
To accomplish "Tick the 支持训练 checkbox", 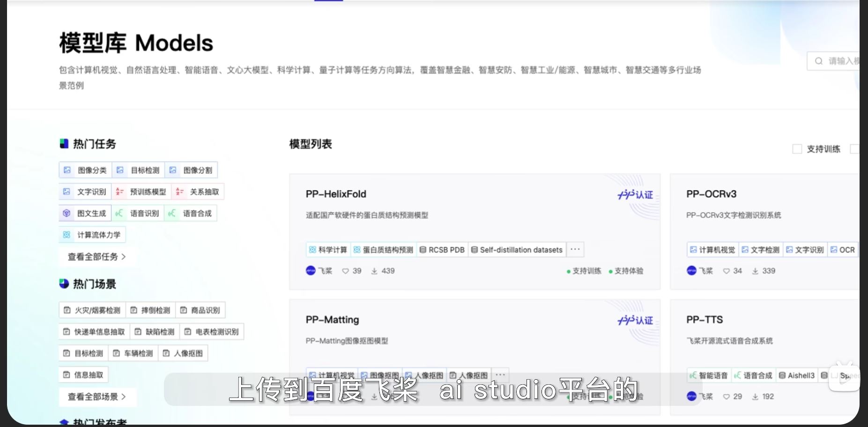I will point(797,149).
